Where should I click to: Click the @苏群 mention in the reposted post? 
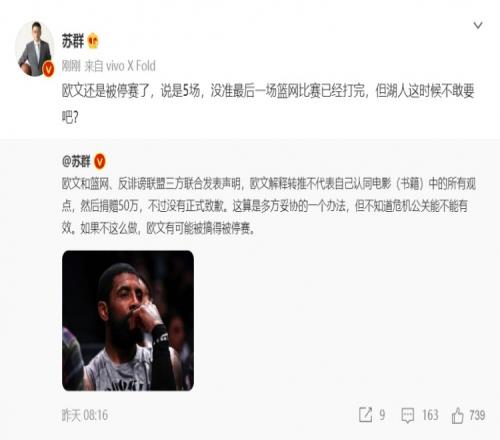pos(76,162)
